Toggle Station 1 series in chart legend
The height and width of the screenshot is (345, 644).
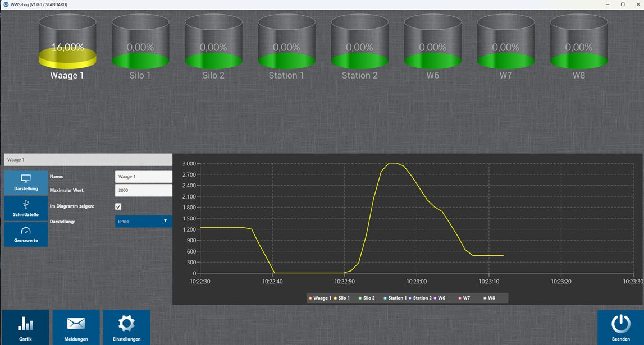tap(396, 298)
